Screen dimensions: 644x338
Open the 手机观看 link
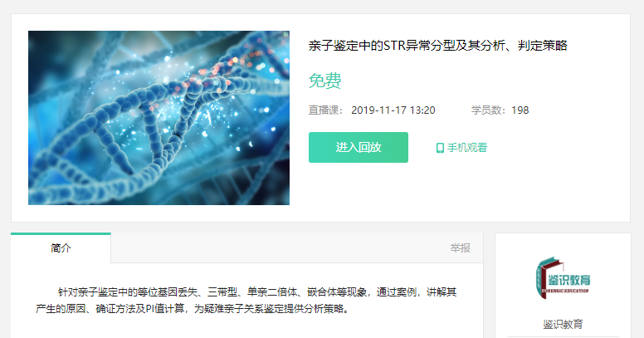(461, 148)
